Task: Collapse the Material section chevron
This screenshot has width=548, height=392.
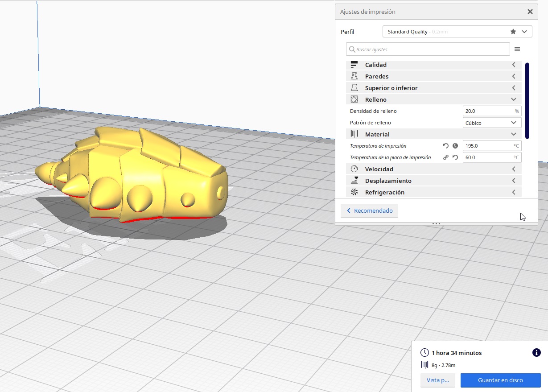Action: click(x=514, y=134)
